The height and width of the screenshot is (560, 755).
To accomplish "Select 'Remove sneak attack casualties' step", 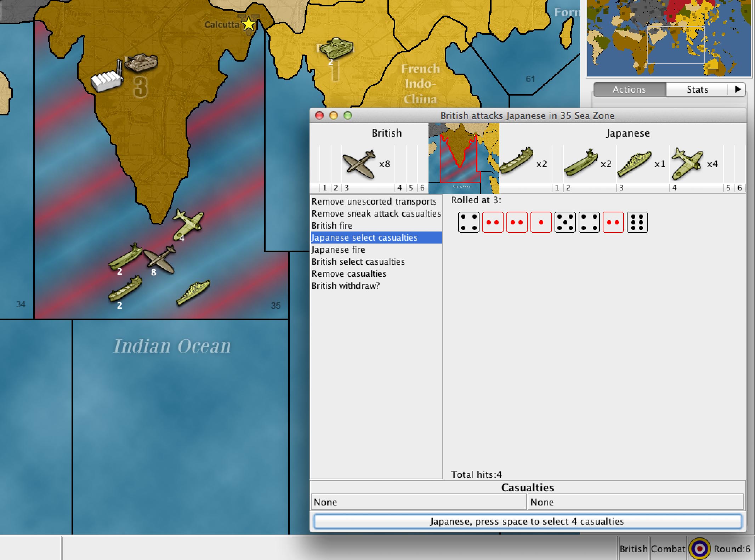I will pos(376,213).
